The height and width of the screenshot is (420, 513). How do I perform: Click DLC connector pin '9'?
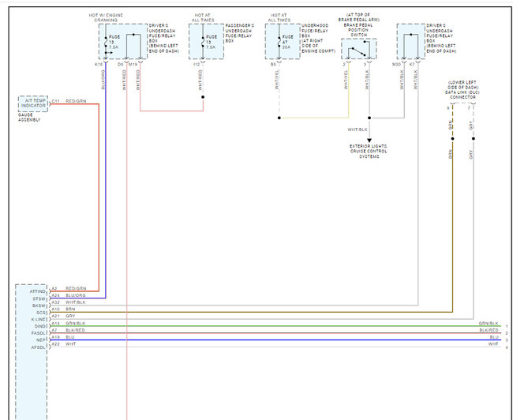click(448, 108)
